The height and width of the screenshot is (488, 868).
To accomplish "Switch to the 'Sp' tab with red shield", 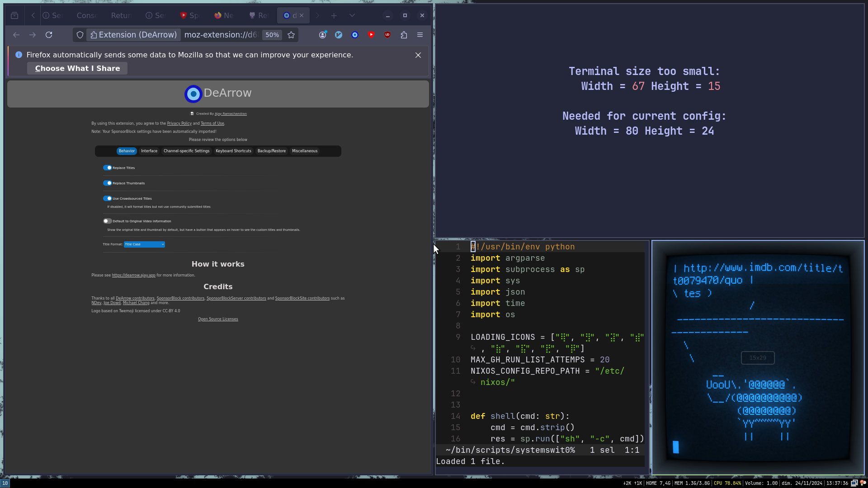I will [x=190, y=15].
